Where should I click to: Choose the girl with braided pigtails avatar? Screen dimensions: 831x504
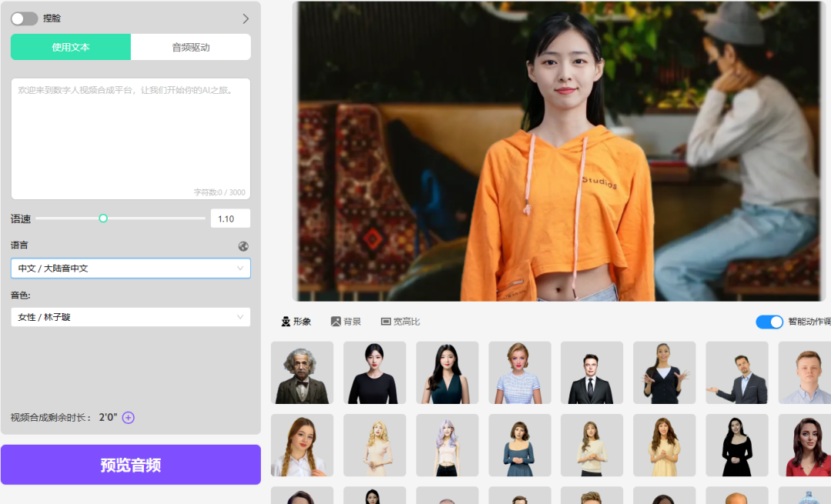(x=302, y=446)
